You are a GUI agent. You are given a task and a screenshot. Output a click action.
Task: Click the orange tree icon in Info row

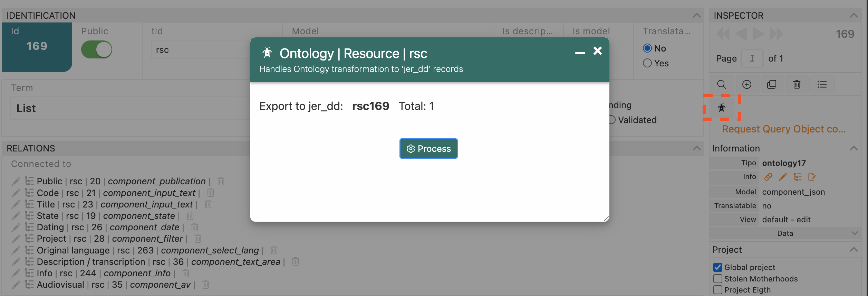(x=798, y=177)
